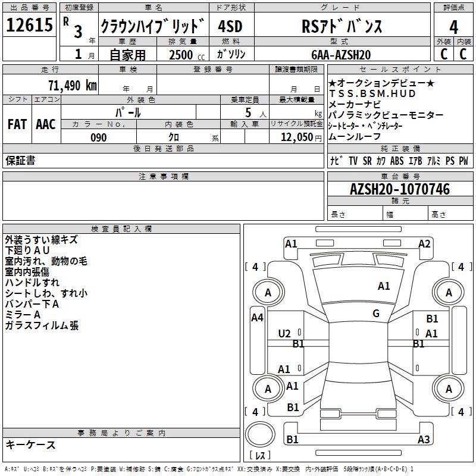The image size is (476, 476).
Task: Select exterior color パール
Action: click(128, 113)
